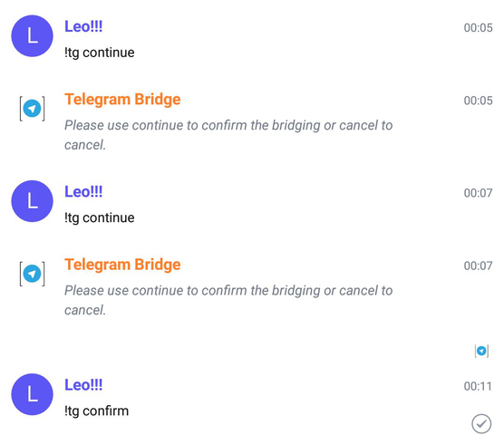504x435 pixels.
Task: Click the Leo!!! name above second '!tg continue'
Action: [83, 192]
